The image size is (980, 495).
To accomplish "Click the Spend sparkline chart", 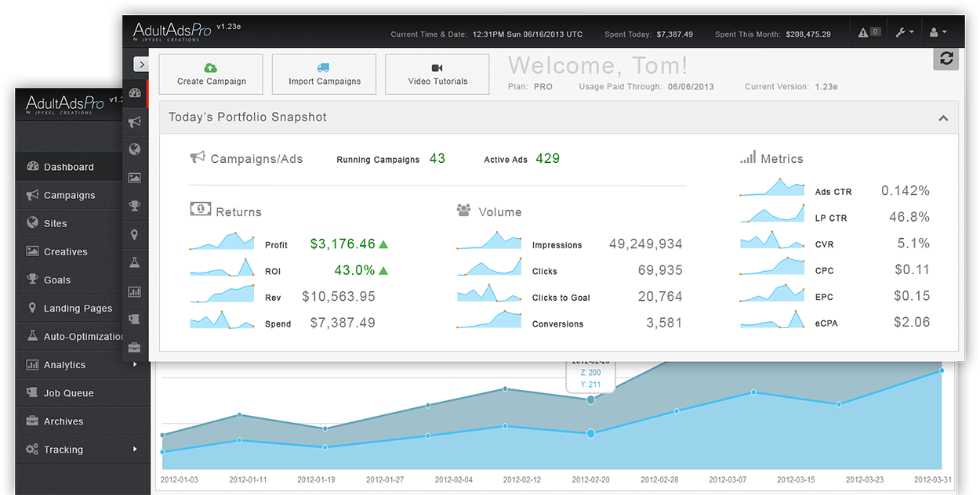I will (x=223, y=320).
